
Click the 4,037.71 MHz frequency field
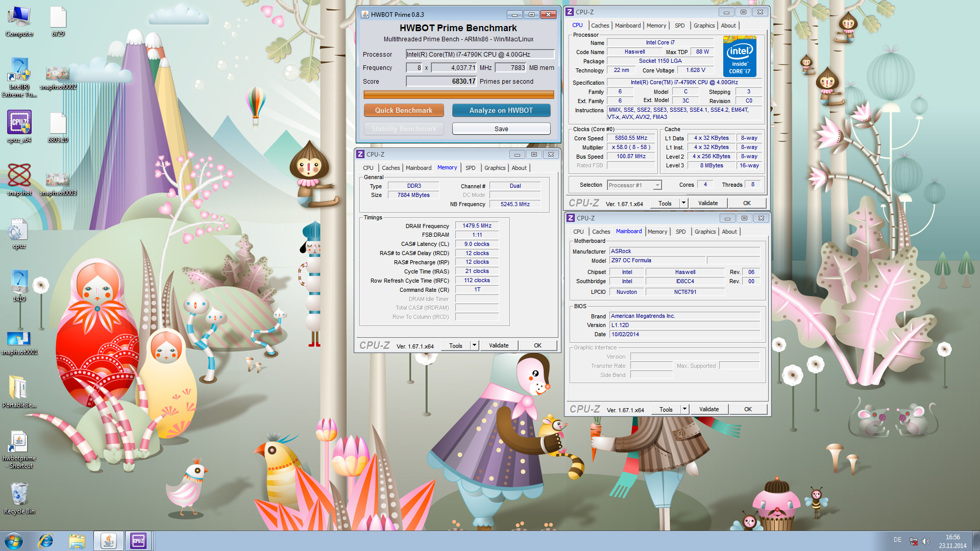click(x=454, y=67)
